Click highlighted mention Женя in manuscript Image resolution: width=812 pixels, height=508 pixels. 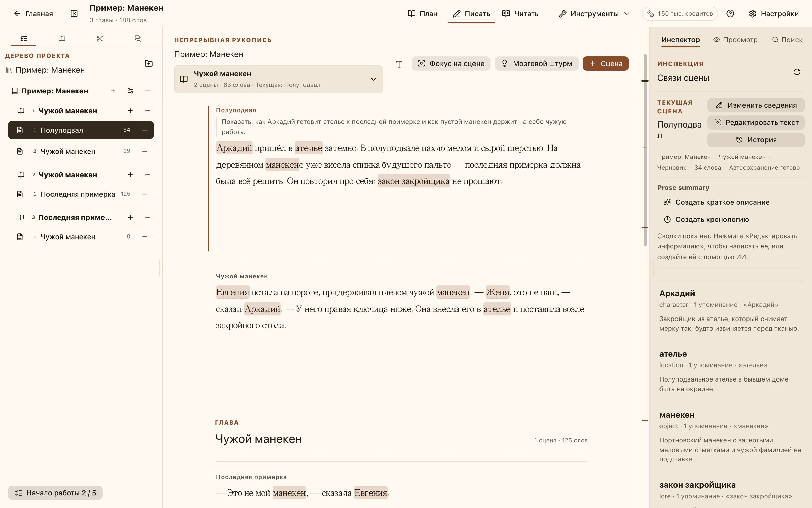(x=498, y=292)
